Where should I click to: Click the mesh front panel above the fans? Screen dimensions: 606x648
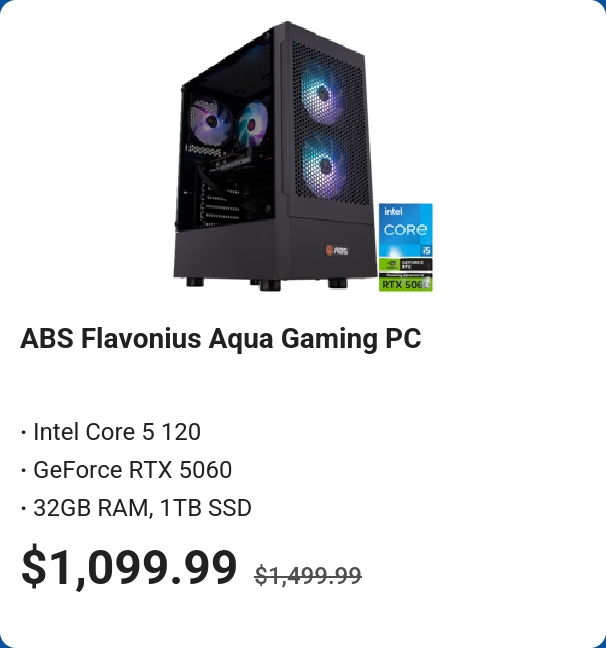point(325,58)
